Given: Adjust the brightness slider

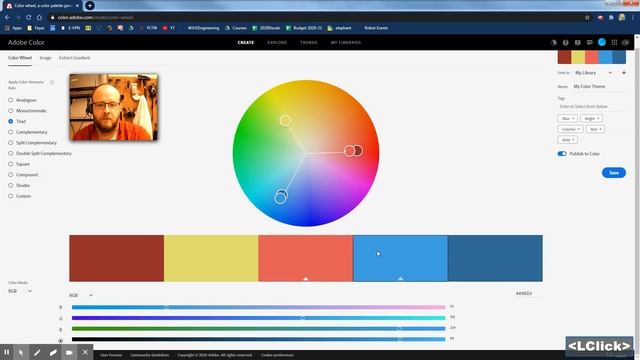Looking at the screenshot, I should [258, 339].
